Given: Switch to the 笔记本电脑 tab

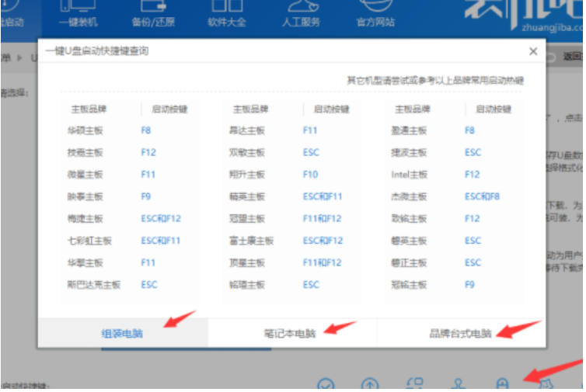Looking at the screenshot, I should (x=292, y=333).
